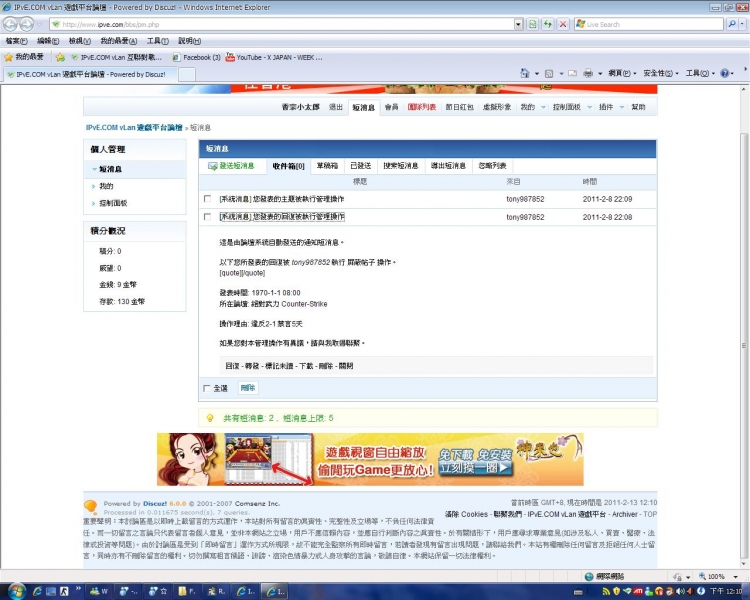Image resolution: width=750 pixels, height=600 pixels.
Task: Click the 團隊列表 red nav link
Action: pyautogui.click(x=421, y=107)
